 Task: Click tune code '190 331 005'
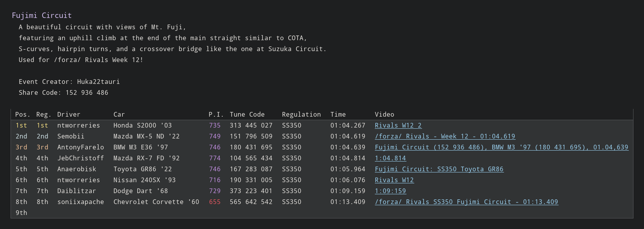(251, 180)
